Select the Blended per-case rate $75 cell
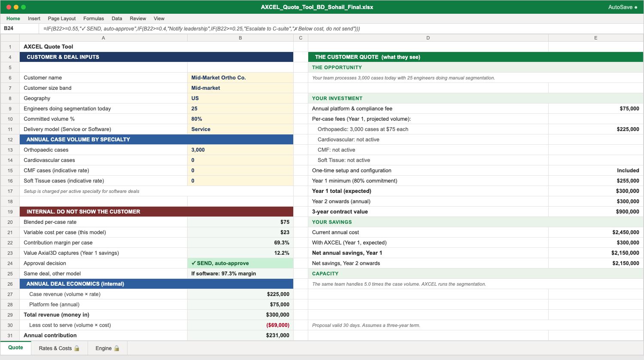This screenshot has width=644, height=360. [240, 222]
